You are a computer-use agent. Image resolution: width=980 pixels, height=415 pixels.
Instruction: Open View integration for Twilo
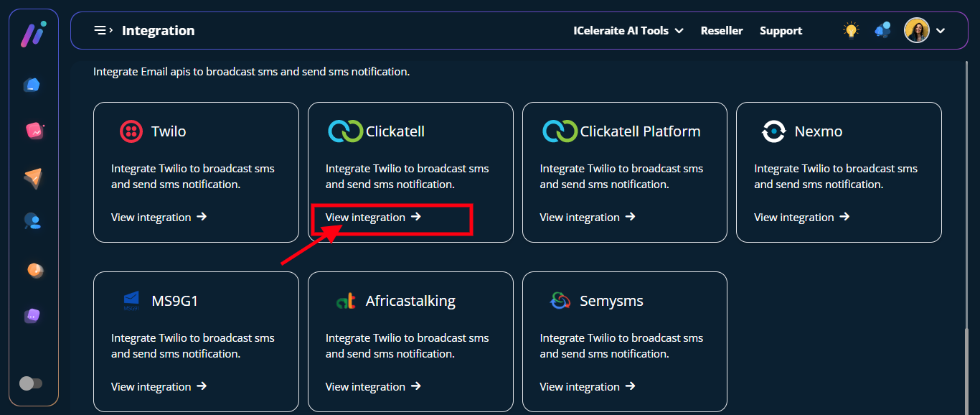pos(159,217)
